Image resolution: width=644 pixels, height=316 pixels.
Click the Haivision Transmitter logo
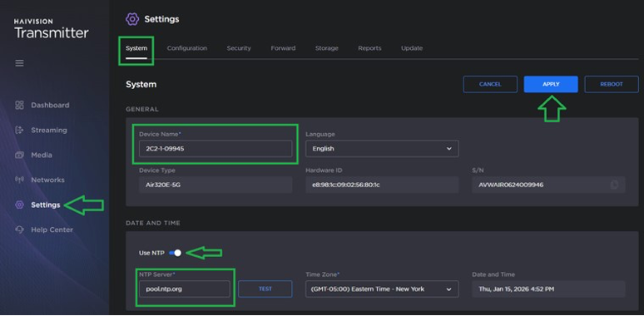point(51,29)
